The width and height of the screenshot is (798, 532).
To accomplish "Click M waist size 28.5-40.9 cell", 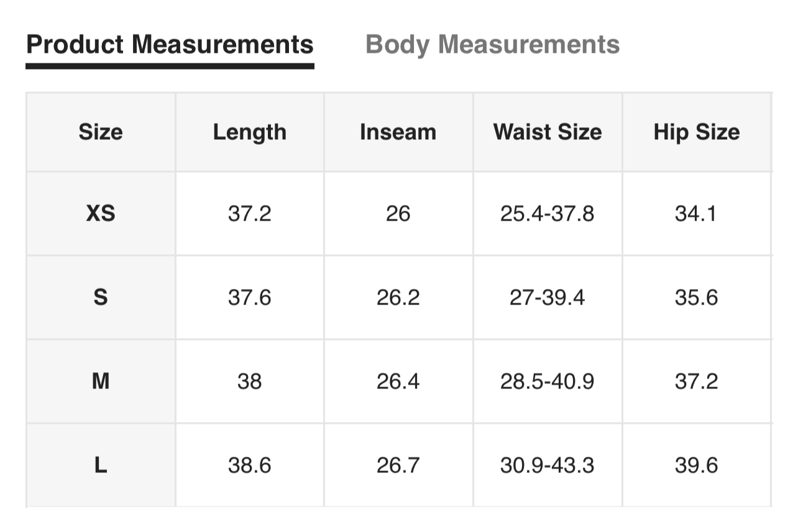I will point(547,381).
